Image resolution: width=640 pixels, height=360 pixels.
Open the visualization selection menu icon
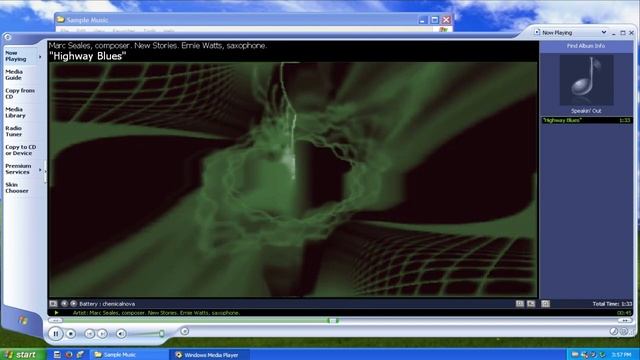coord(53,304)
